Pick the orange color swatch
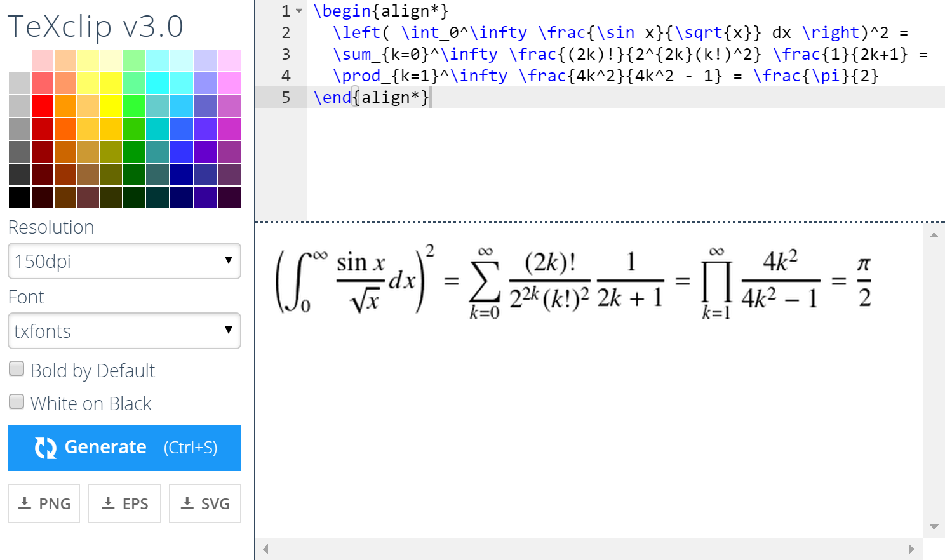Viewport: 945px width, 560px height. click(x=65, y=106)
